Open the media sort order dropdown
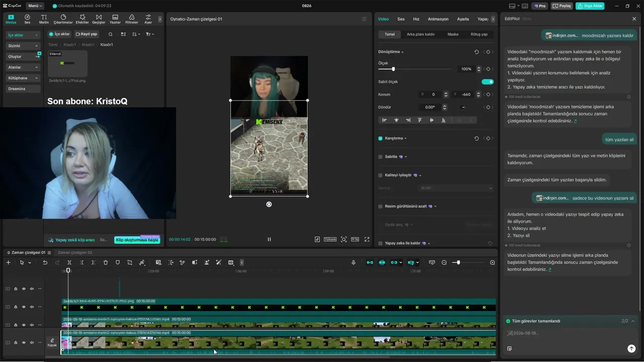This screenshot has height=362, width=644. [136, 34]
